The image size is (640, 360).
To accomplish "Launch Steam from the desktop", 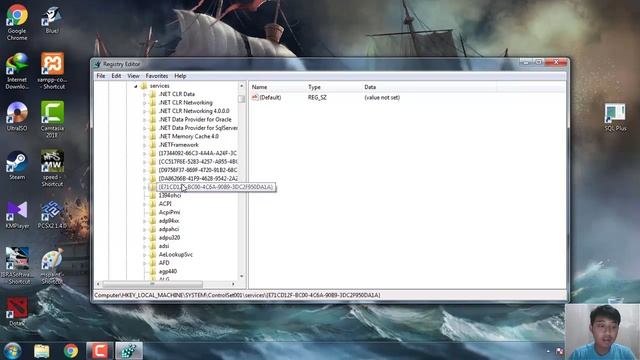I will pyautogui.click(x=17, y=165).
